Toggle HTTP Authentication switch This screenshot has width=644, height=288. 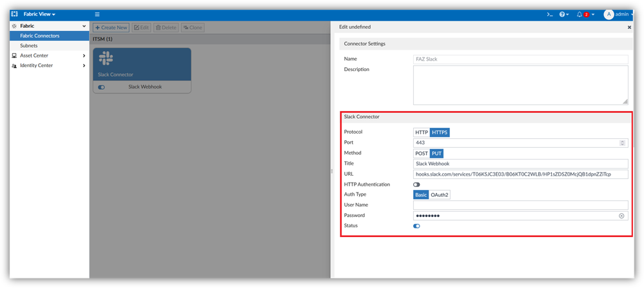click(416, 185)
